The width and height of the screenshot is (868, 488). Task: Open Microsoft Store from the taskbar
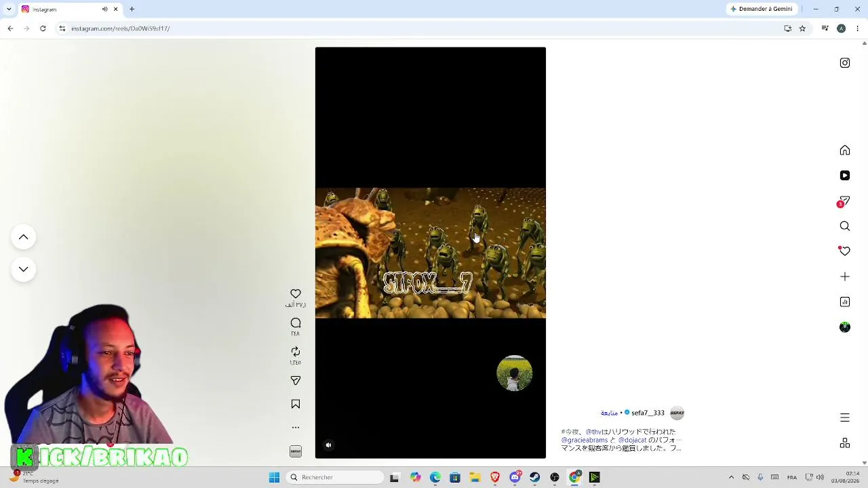[x=455, y=477]
